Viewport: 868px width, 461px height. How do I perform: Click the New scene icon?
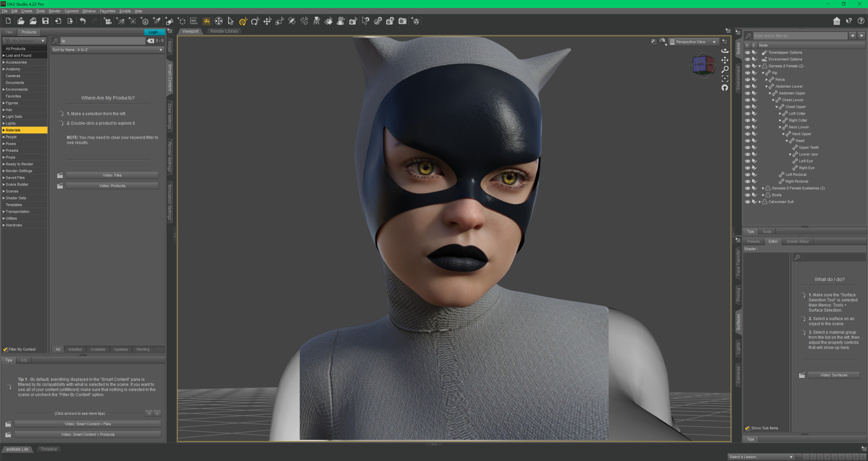coord(8,21)
